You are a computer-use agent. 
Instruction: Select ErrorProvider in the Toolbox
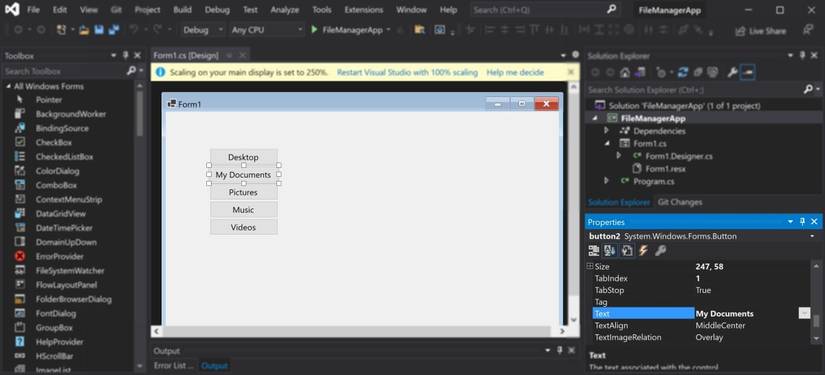(x=59, y=257)
